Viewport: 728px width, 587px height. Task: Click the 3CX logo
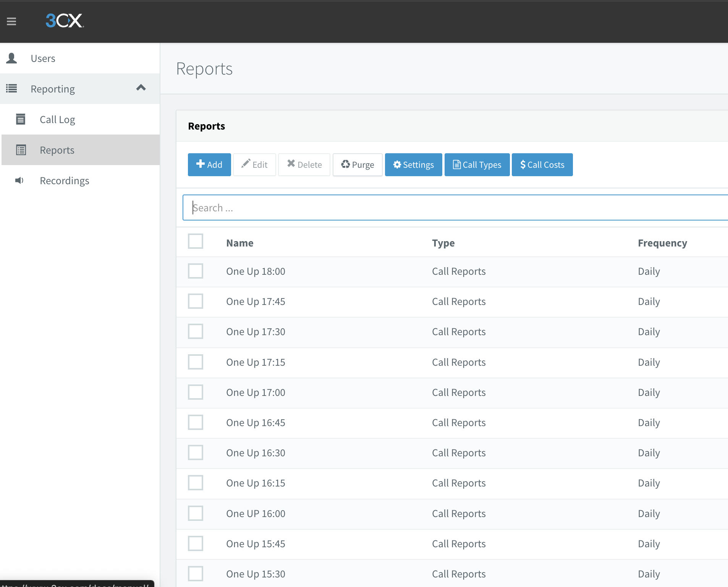point(65,21)
